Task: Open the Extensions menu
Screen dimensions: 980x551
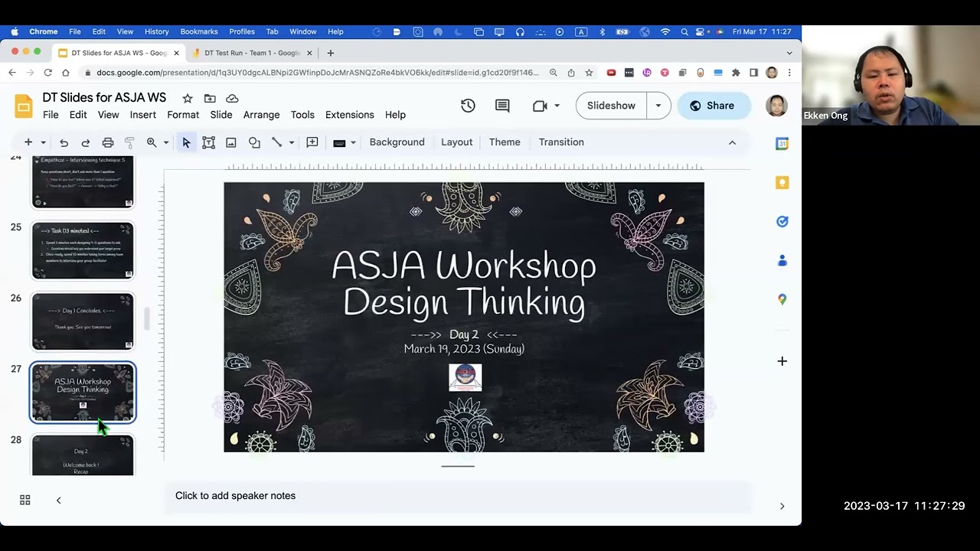Action: 350,115
